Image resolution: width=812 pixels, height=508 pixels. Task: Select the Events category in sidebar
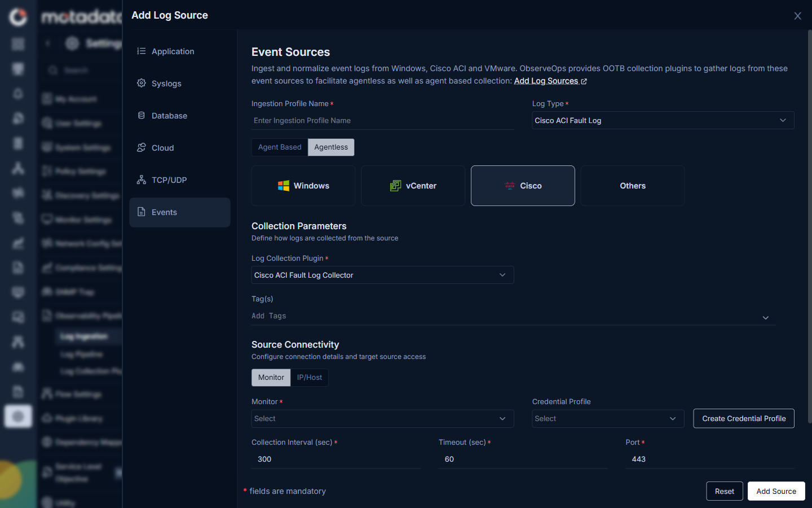click(179, 212)
